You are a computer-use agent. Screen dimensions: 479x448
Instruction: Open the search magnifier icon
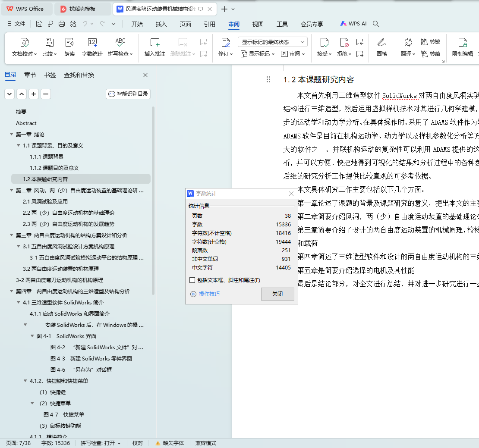coord(376,24)
